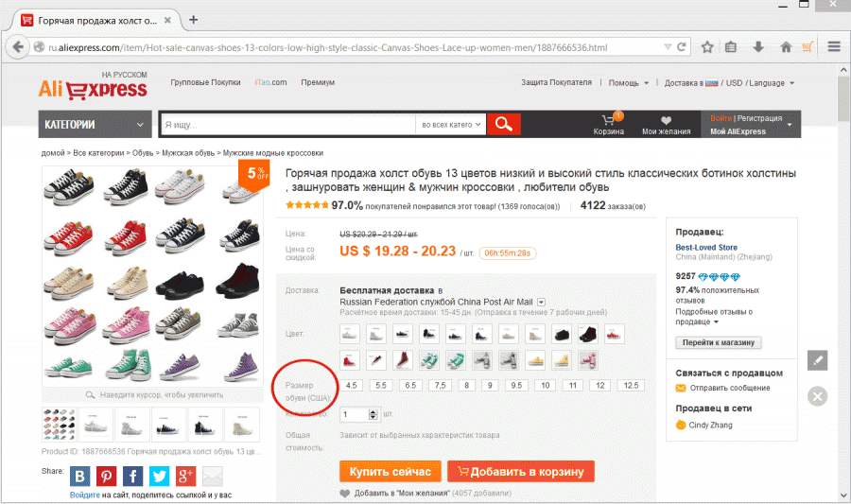The height and width of the screenshot is (504, 851).
Task: Click the red search magnifier button
Action: click(504, 124)
